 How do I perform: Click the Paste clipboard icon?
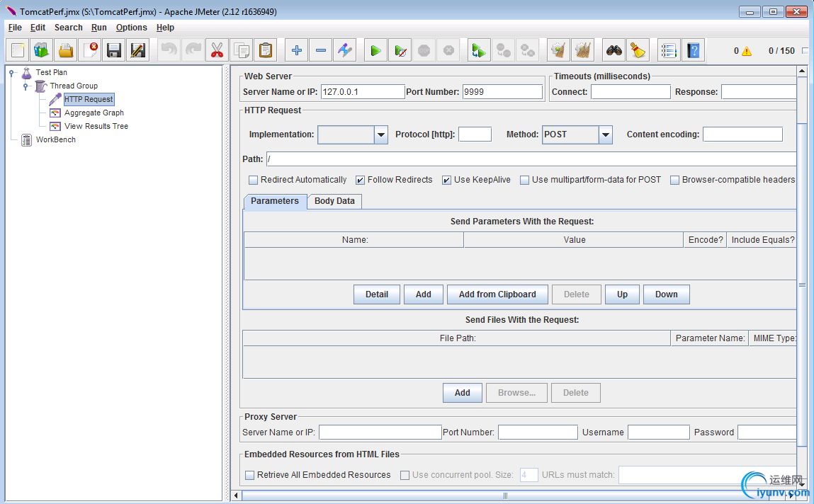click(x=265, y=50)
